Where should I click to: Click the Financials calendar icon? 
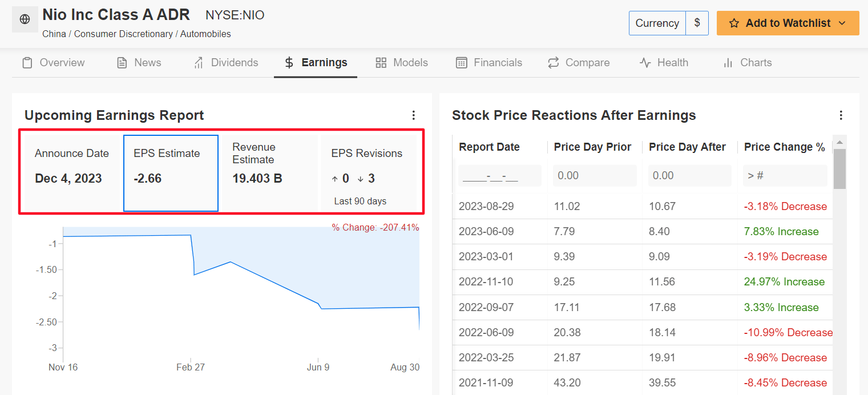tap(462, 63)
